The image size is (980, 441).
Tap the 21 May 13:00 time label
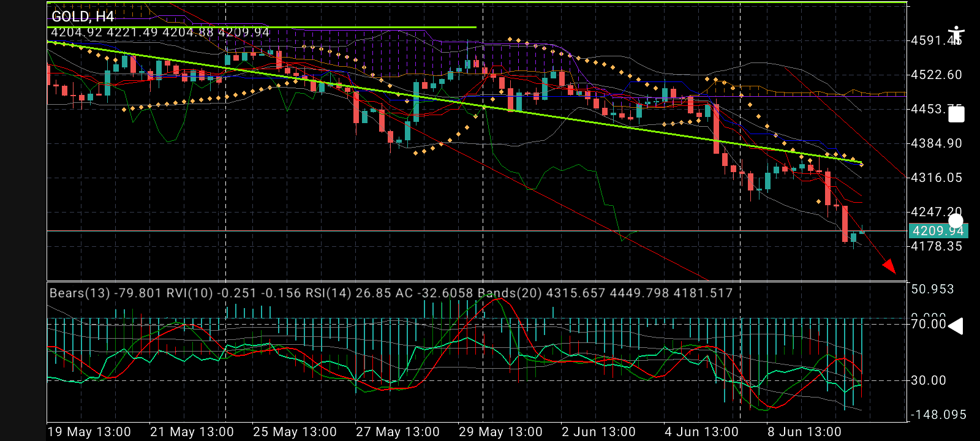(x=192, y=432)
